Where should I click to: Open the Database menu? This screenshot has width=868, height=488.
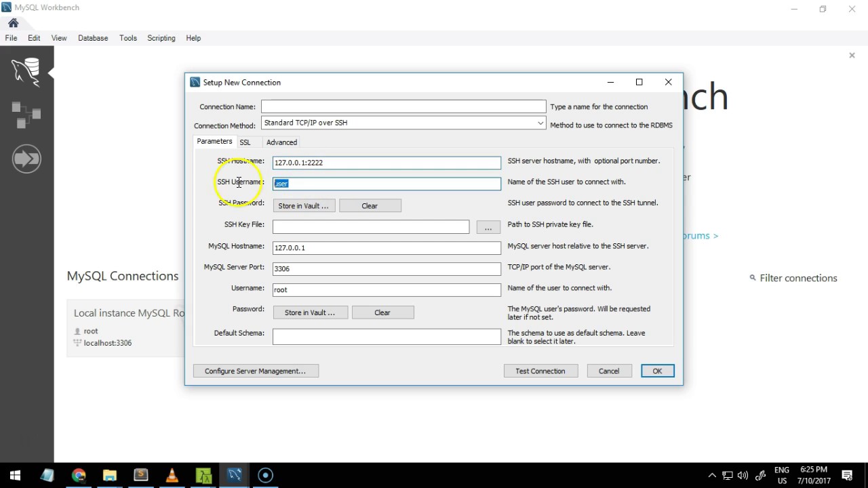click(93, 38)
